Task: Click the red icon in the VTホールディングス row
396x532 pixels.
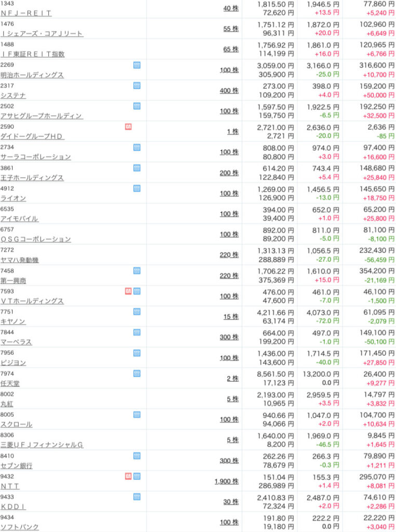Action: coord(128,291)
